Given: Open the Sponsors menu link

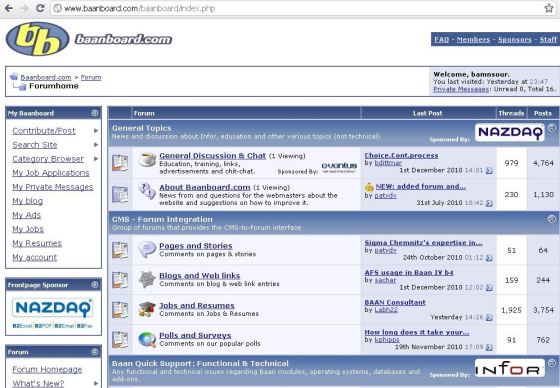Looking at the screenshot, I should pyautogui.click(x=515, y=39).
